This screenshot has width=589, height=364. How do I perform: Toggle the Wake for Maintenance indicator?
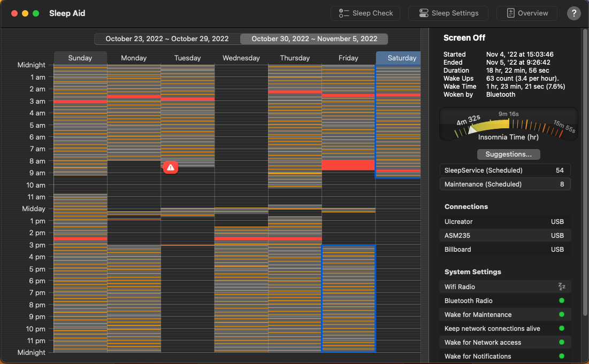click(x=562, y=314)
